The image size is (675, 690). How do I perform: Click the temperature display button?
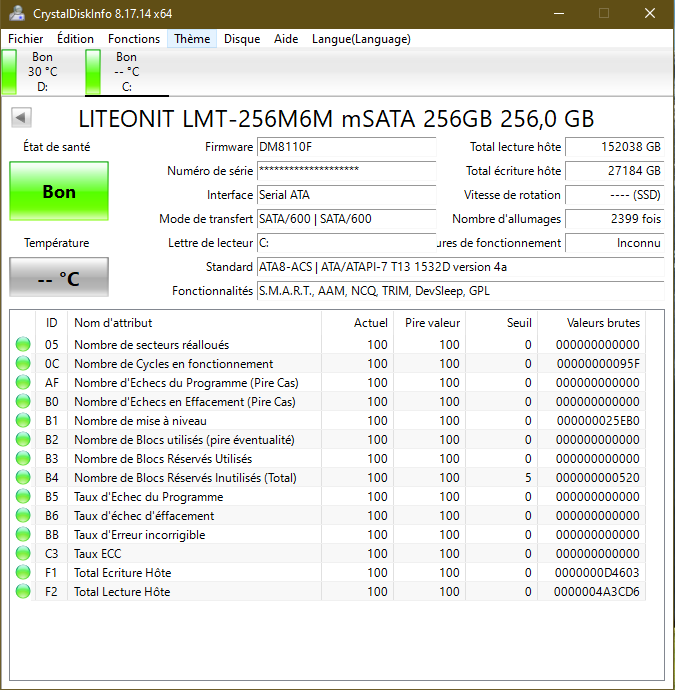pos(59,278)
